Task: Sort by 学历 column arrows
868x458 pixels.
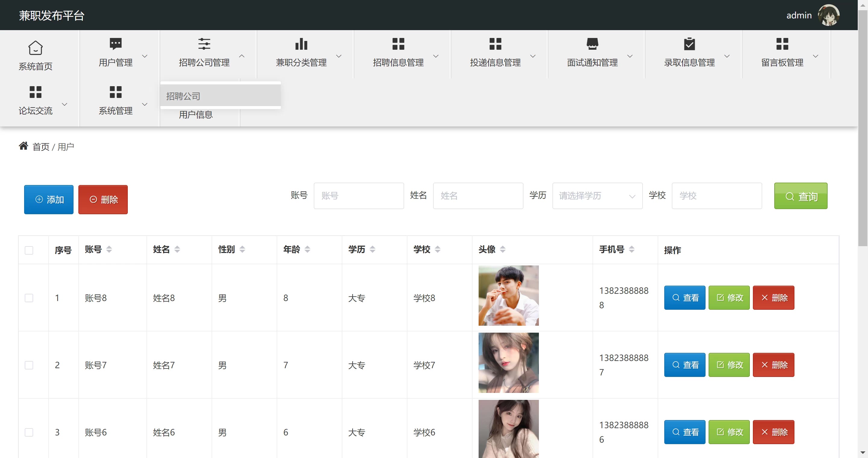Action: (x=372, y=249)
